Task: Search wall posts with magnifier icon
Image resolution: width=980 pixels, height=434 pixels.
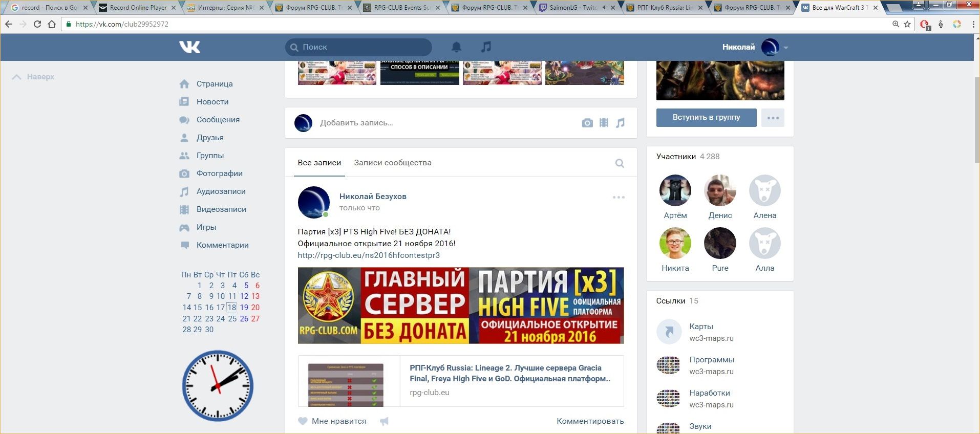Action: coord(620,163)
